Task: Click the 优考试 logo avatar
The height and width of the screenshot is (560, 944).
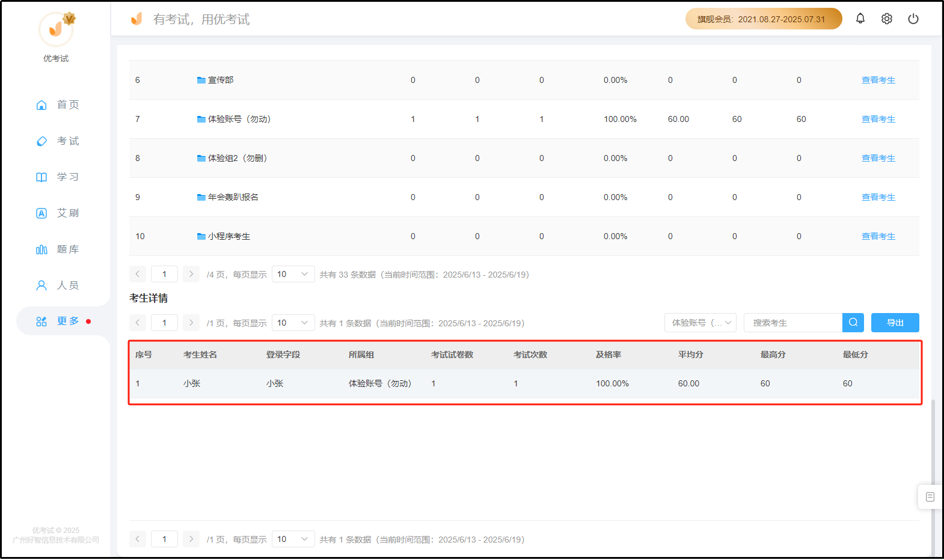Action: pos(56,29)
